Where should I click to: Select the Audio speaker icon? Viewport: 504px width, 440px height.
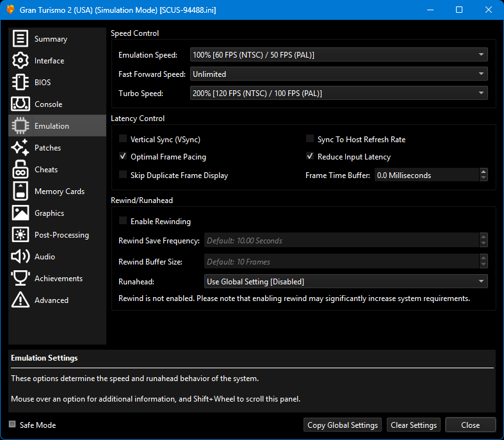(20, 257)
